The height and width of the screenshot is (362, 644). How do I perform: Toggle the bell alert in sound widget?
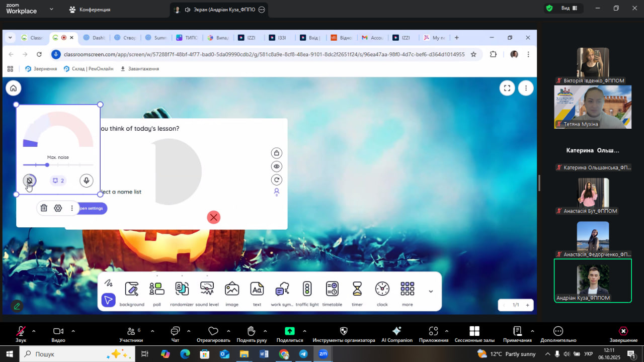(30, 180)
